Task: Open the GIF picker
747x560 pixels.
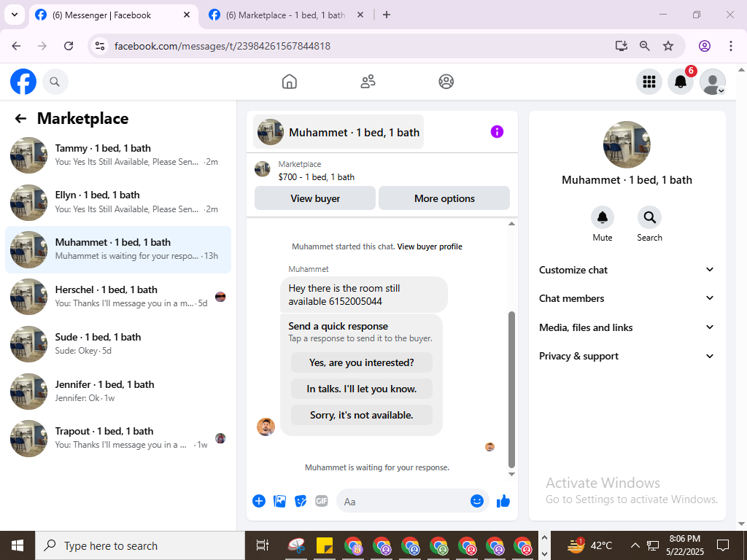Action: pyautogui.click(x=322, y=501)
